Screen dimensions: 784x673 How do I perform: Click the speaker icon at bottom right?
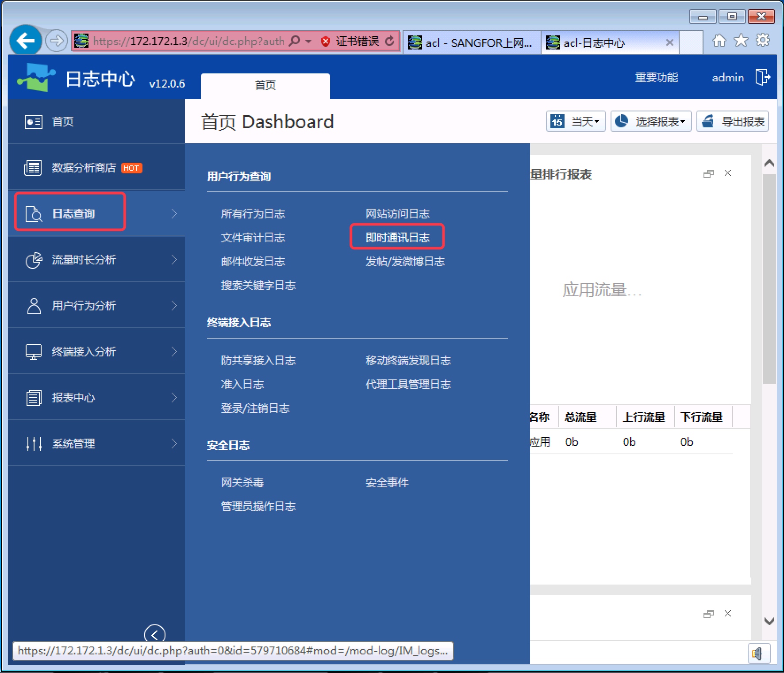point(758,653)
